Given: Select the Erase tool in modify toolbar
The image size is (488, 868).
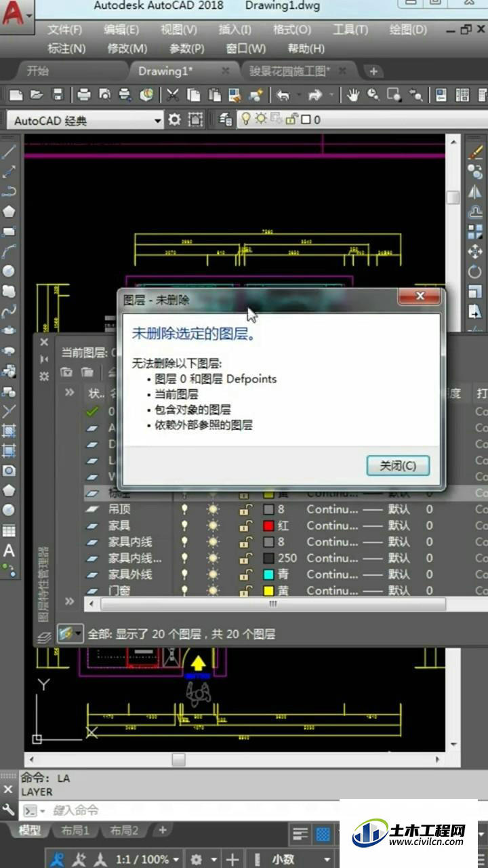Looking at the screenshot, I should (475, 153).
